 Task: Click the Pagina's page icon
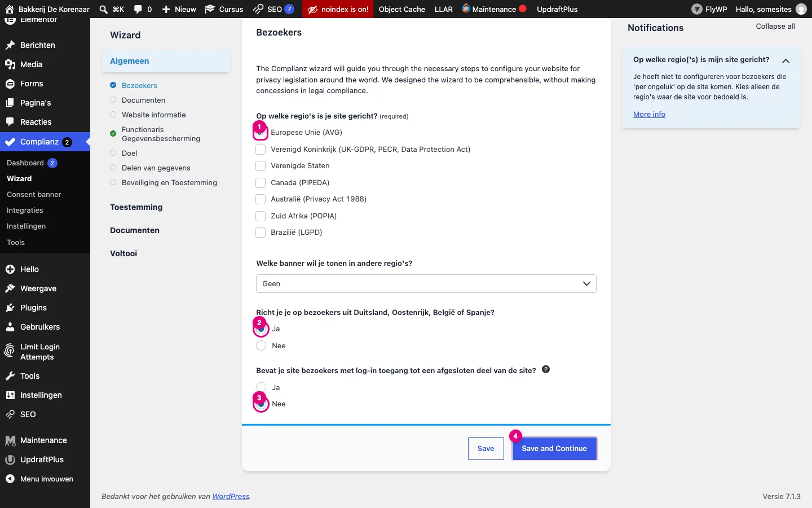[10, 103]
